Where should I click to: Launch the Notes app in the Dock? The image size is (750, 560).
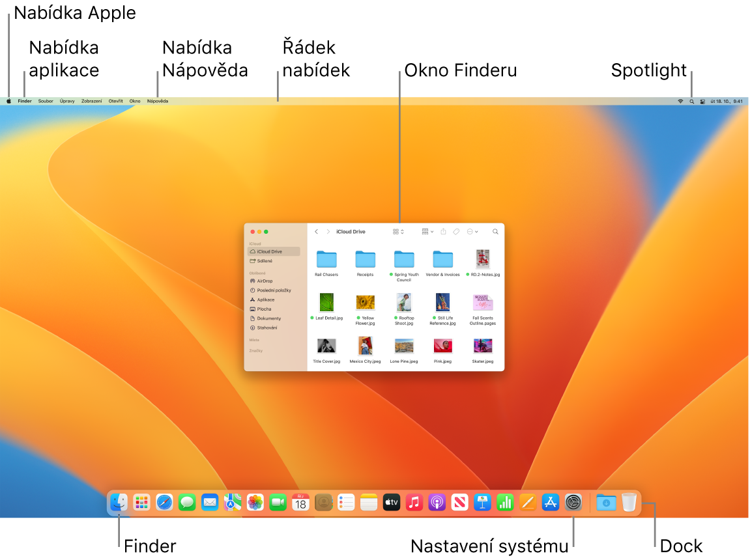coord(369,502)
